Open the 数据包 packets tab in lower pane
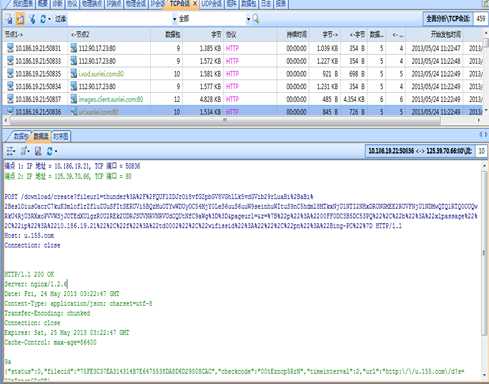489x384 pixels. [x=21, y=136]
